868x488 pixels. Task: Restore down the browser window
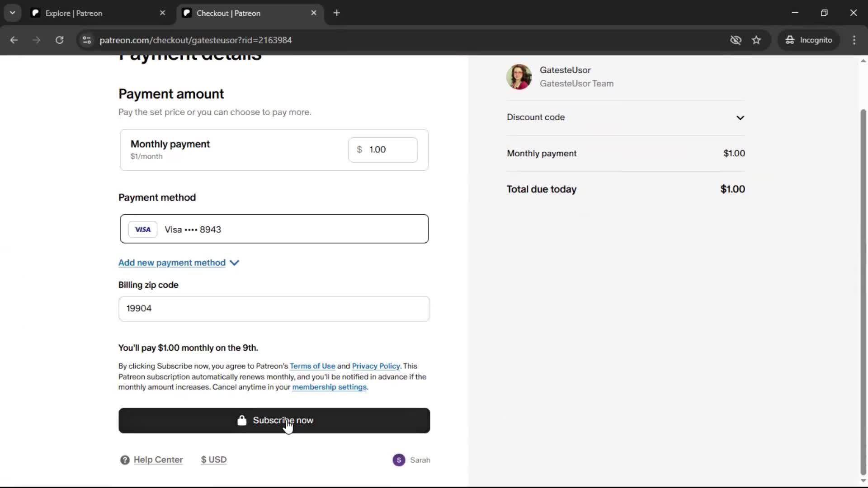click(824, 13)
